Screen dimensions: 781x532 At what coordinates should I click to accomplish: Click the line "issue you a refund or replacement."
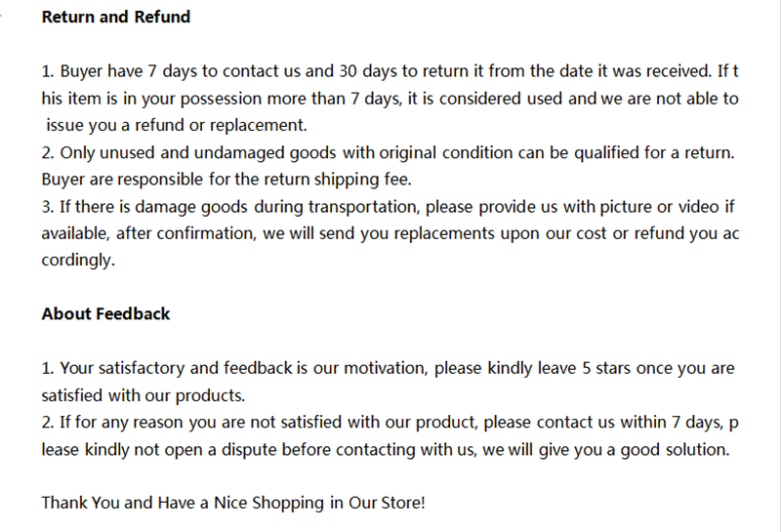point(177,125)
